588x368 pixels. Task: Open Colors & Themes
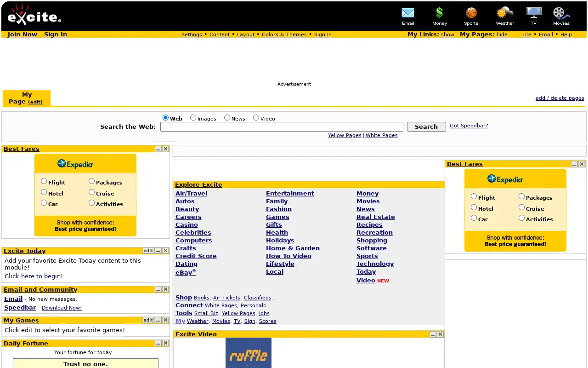click(x=284, y=34)
